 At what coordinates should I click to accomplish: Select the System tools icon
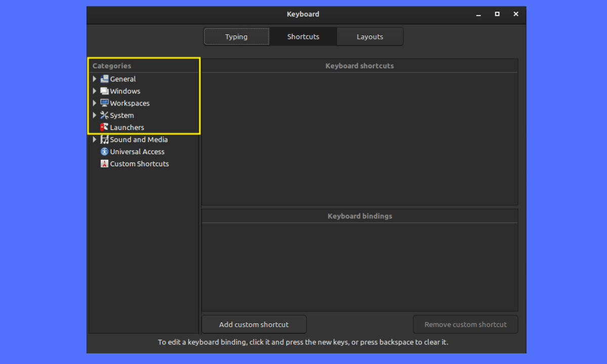coord(104,115)
